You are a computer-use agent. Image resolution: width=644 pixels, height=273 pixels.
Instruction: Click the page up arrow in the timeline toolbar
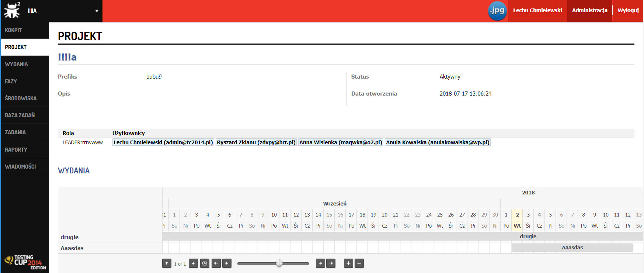click(167, 263)
